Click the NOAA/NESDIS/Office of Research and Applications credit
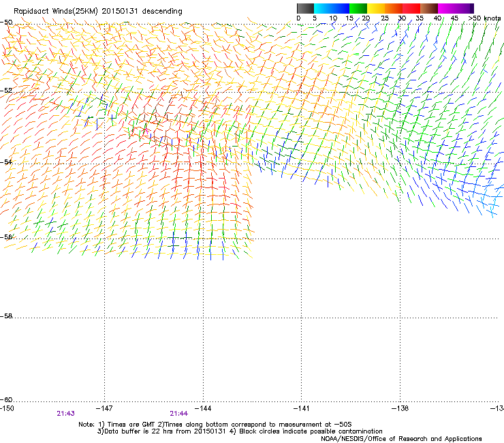 [401, 438]
